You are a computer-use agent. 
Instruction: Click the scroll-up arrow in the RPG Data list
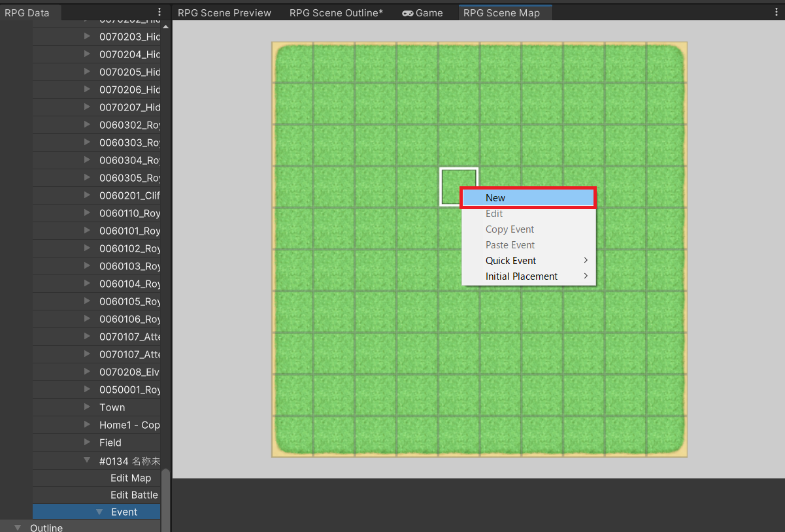[x=165, y=27]
